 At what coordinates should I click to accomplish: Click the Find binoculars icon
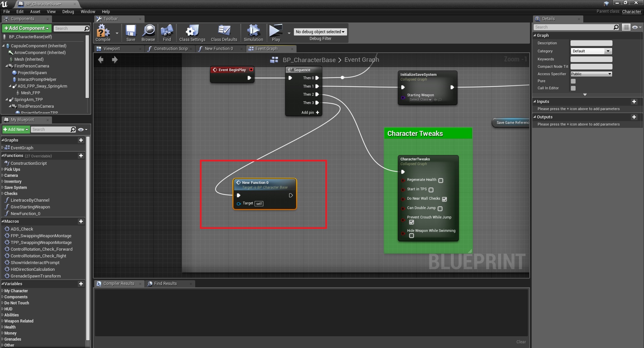(x=167, y=32)
